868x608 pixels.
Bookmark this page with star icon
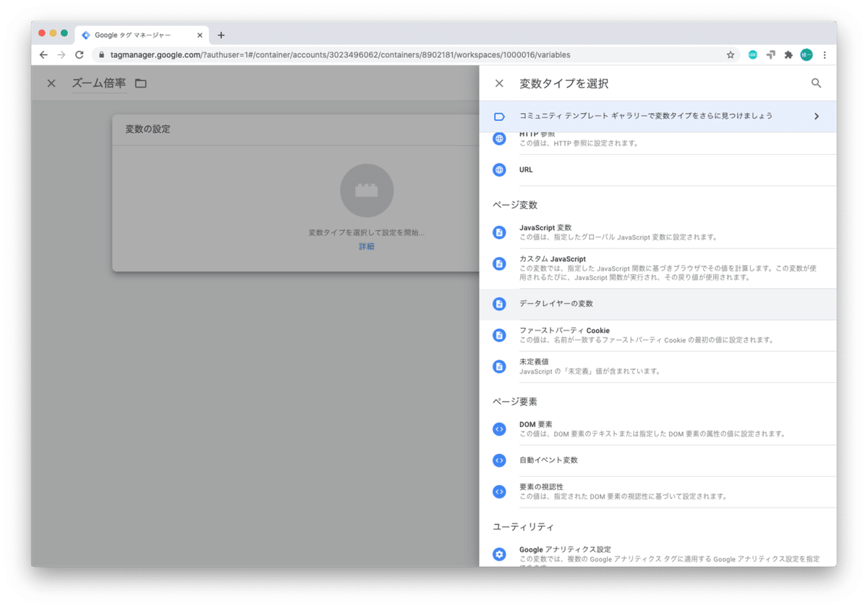tap(731, 55)
